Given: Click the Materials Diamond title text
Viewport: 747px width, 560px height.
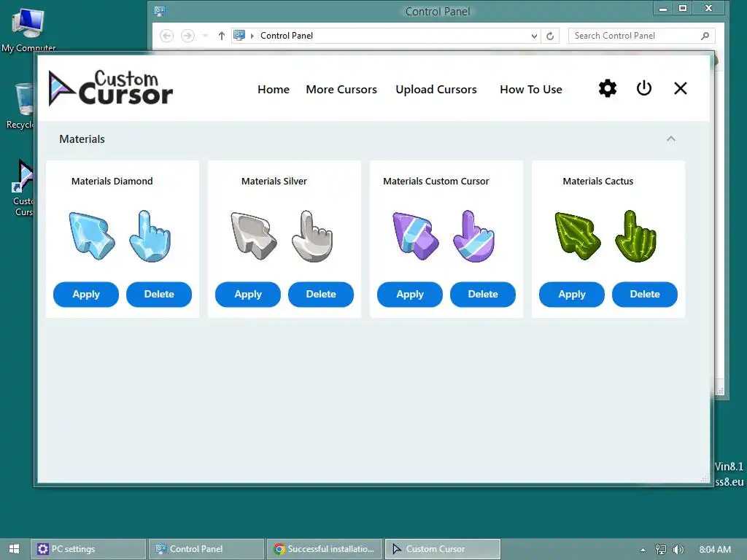Looking at the screenshot, I should 112,181.
